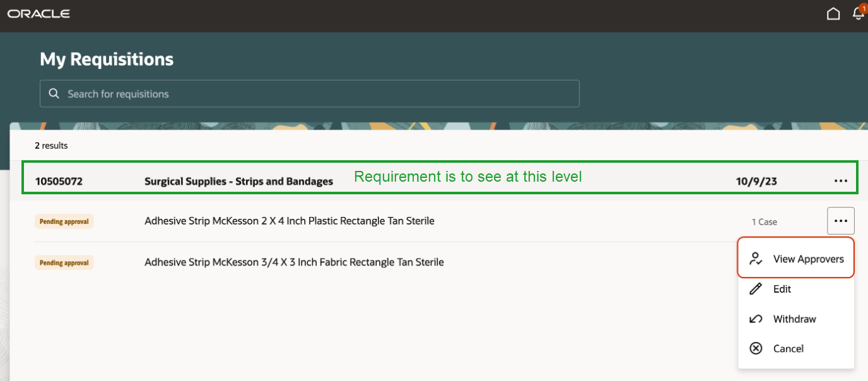
Task: Open the home navigation icon
Action: point(833,13)
